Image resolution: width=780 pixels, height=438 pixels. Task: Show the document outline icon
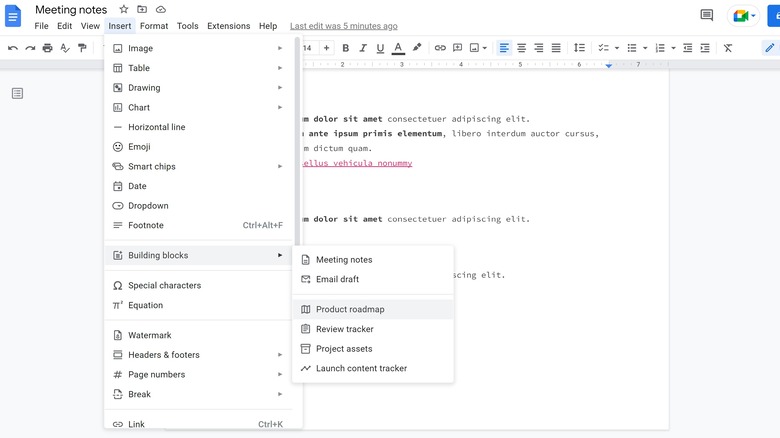[17, 93]
